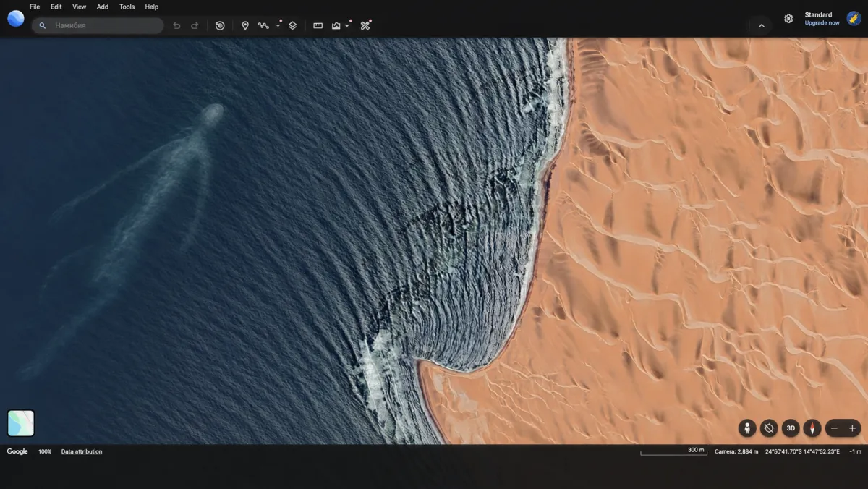Open settings with the gear icon
Viewport: 868px width, 489px height.
click(x=788, y=19)
